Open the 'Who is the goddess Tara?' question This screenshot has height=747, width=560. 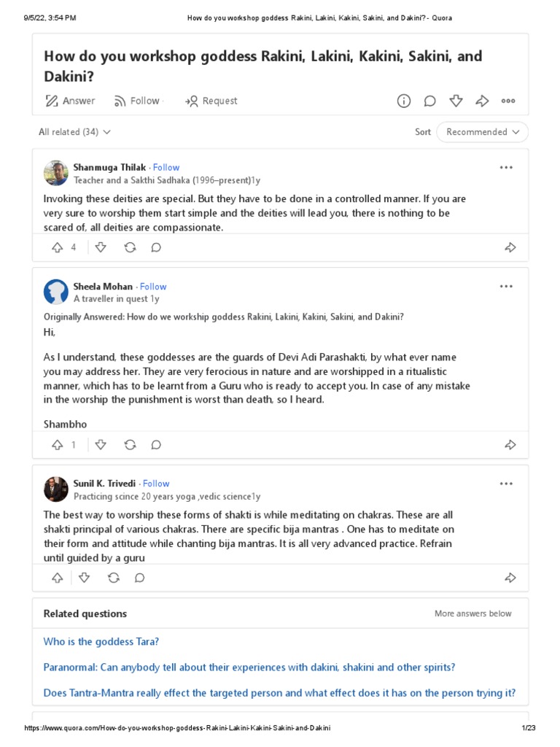[101, 642]
